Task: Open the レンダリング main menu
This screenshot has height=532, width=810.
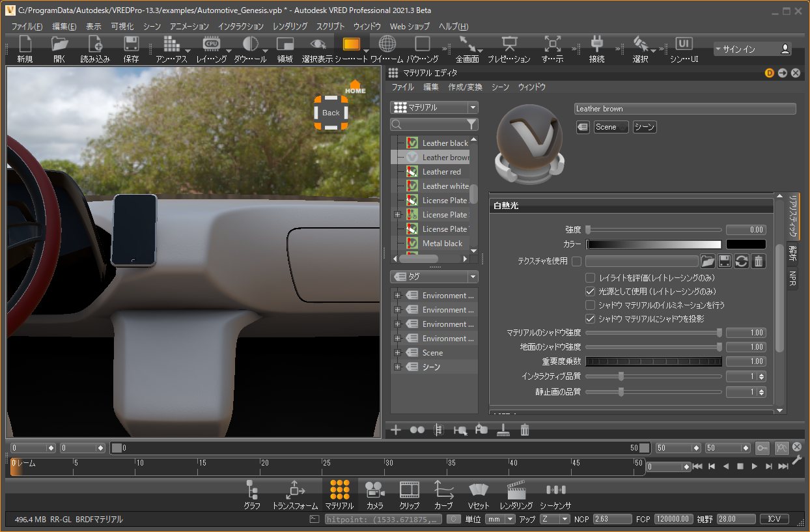Action: coord(290,27)
